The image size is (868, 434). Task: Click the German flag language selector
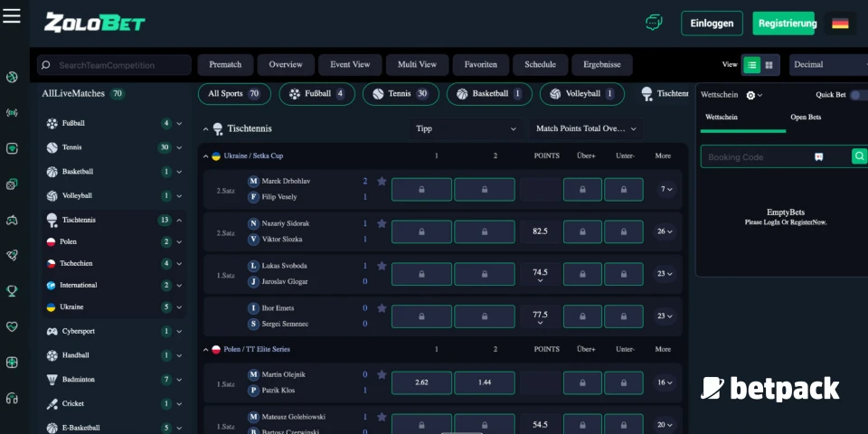pos(840,23)
